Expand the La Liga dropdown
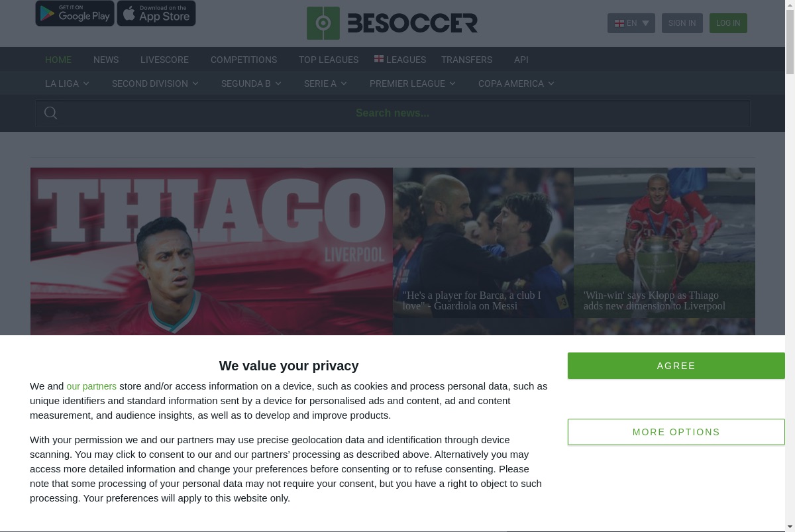 pos(67,83)
